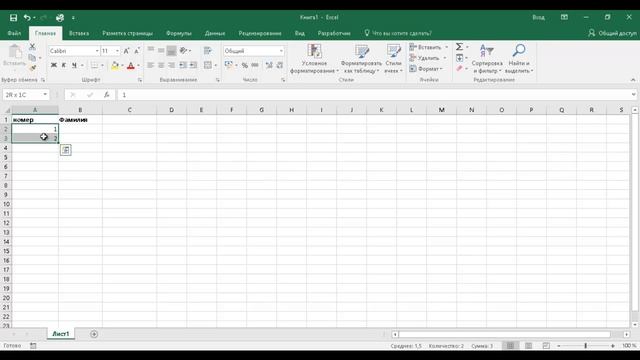This screenshot has width=640, height=360.
Task: Apply the red font color
Action: (131, 65)
